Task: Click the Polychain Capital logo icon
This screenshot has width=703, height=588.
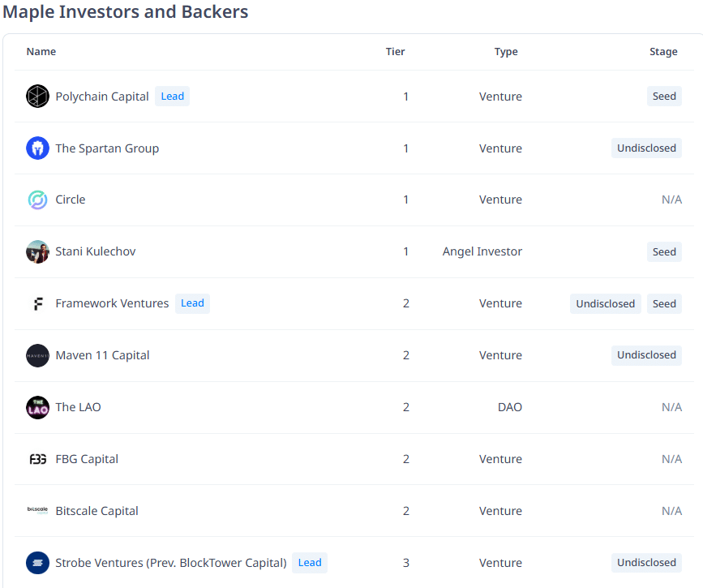Action: click(37, 96)
